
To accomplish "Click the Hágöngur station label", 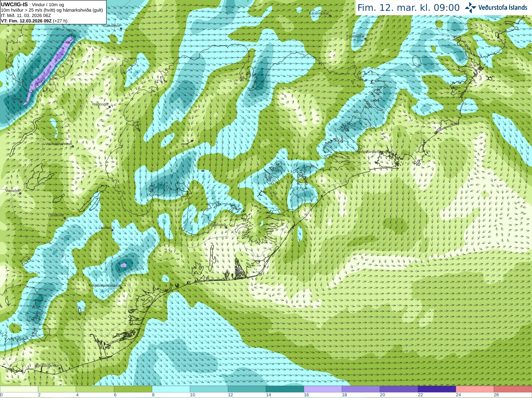I will click(100, 104).
